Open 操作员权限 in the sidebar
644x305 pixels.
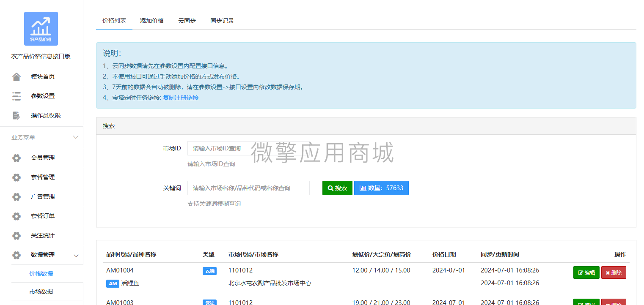(x=46, y=115)
